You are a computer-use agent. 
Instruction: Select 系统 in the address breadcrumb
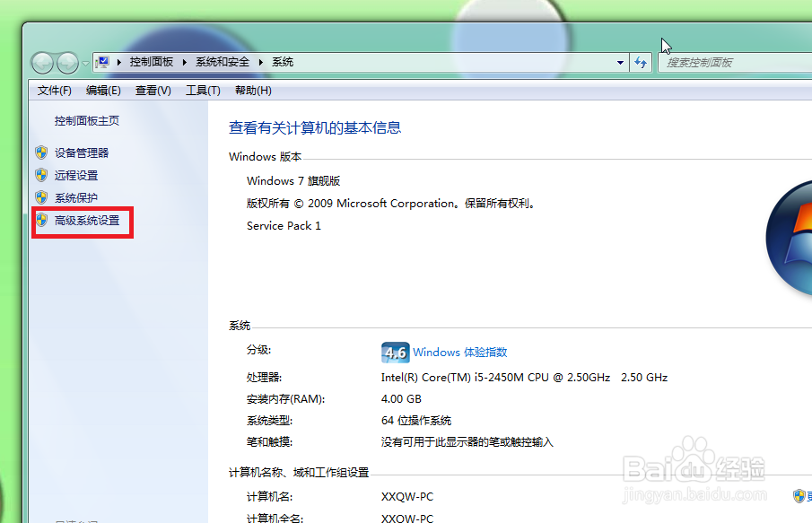coord(283,62)
